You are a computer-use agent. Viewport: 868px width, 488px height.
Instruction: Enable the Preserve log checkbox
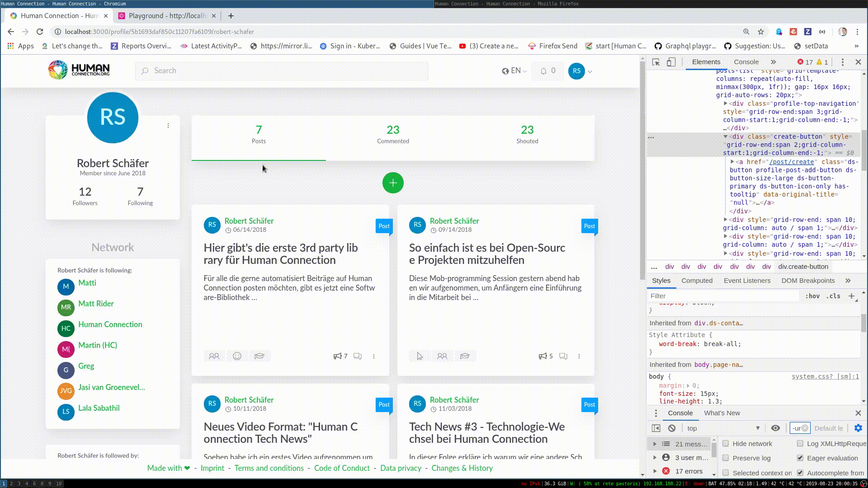726,458
